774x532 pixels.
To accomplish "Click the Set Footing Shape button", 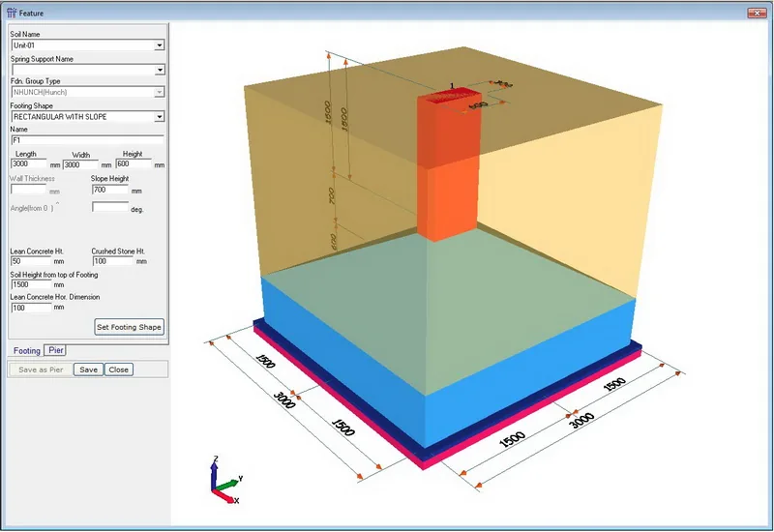I will coord(129,327).
